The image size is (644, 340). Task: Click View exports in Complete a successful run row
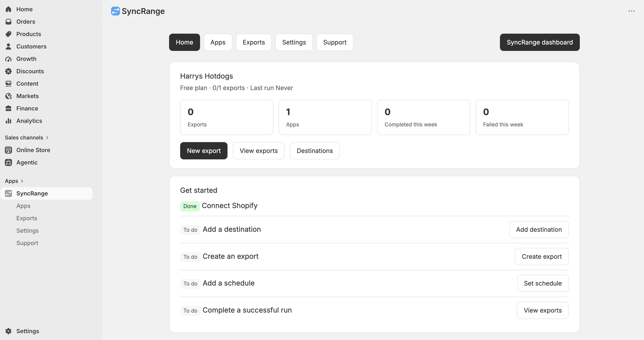(x=543, y=310)
